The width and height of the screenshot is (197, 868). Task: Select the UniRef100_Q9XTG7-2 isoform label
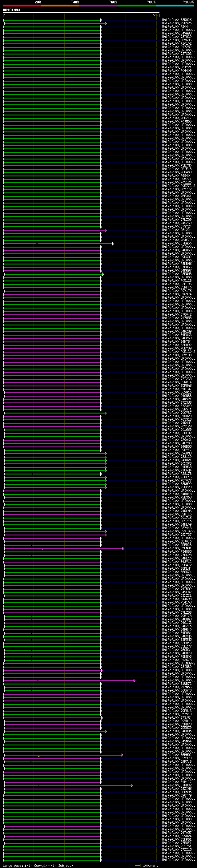tap(179, 531)
